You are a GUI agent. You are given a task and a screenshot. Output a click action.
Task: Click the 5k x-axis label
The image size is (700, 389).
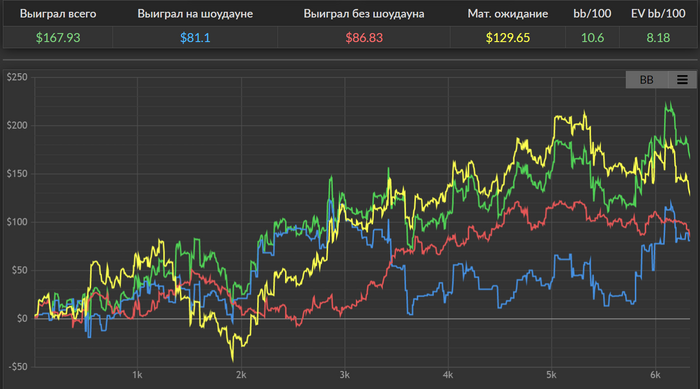click(551, 375)
